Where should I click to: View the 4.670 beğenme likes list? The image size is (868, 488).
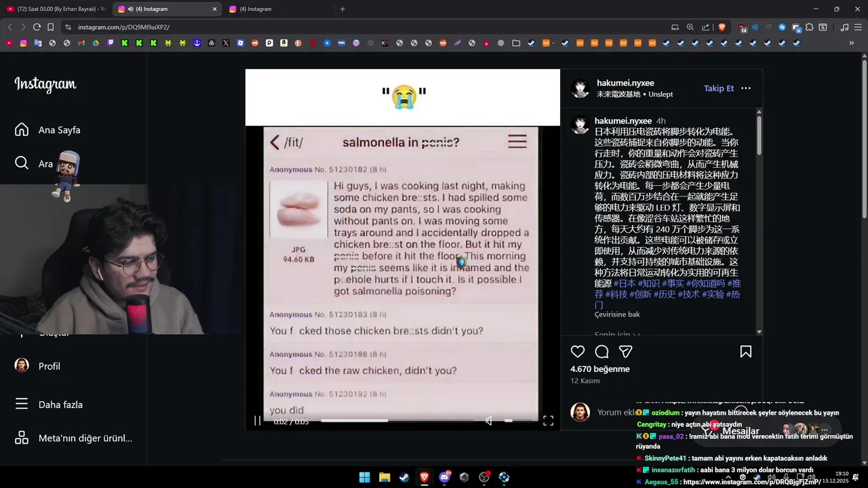point(600,369)
